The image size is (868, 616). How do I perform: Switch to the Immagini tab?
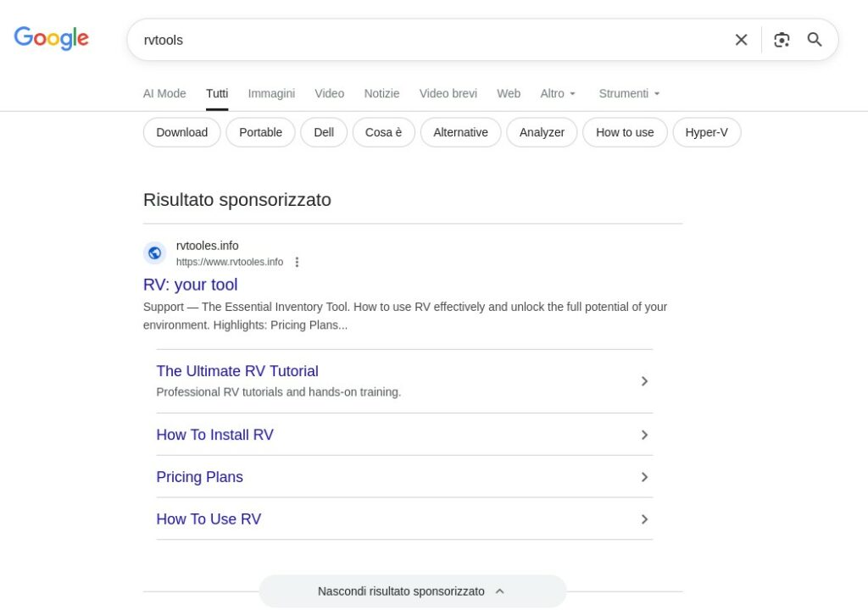(271, 93)
